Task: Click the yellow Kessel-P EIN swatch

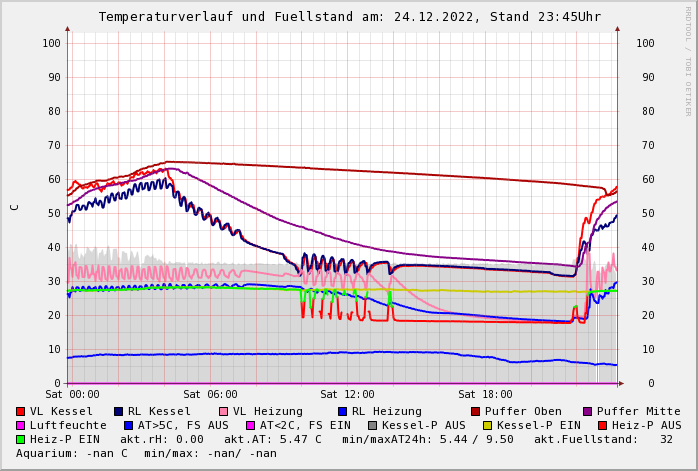Action: click(489, 425)
